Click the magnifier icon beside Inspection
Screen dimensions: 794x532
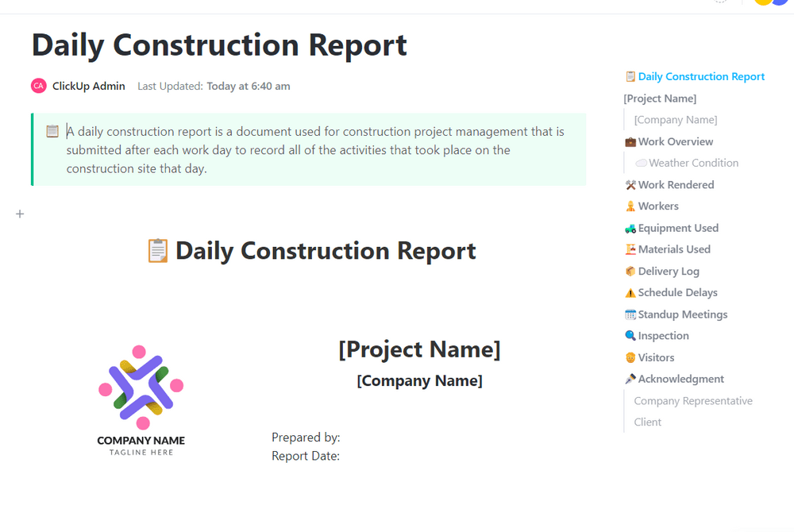click(630, 336)
